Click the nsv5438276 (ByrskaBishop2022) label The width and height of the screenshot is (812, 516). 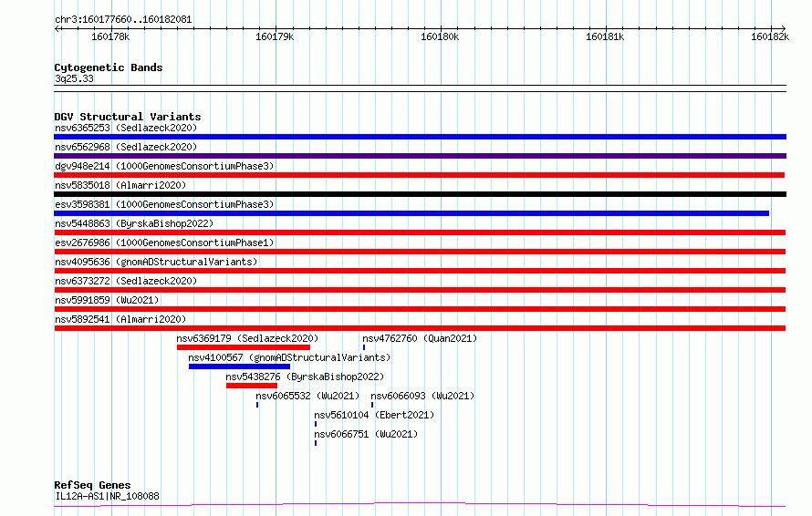click(x=305, y=377)
